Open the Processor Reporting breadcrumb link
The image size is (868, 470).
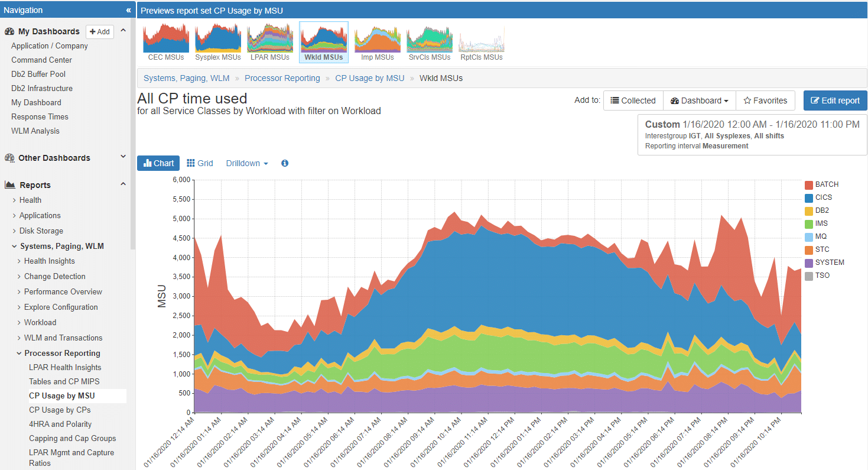282,78
